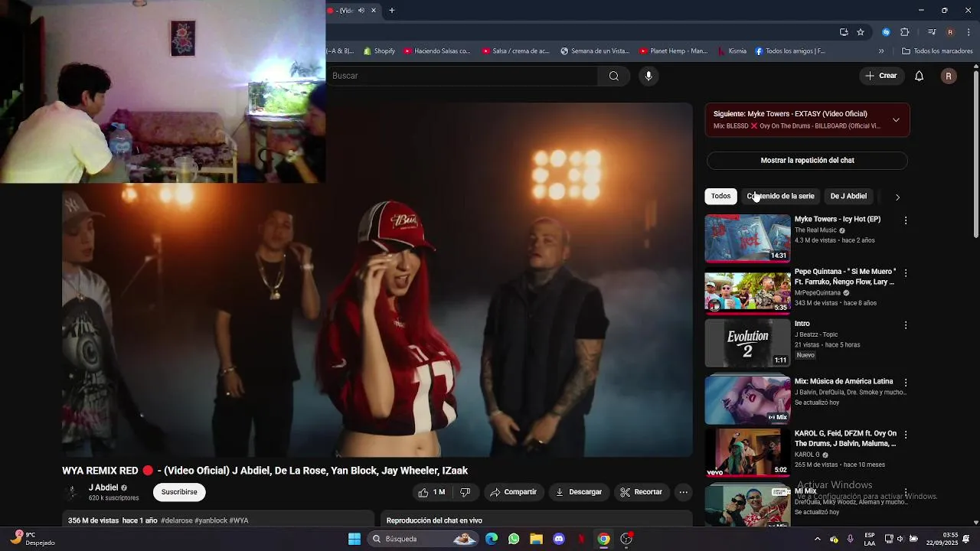Open options for Pepe Quintana video
980x551 pixels.
(906, 273)
